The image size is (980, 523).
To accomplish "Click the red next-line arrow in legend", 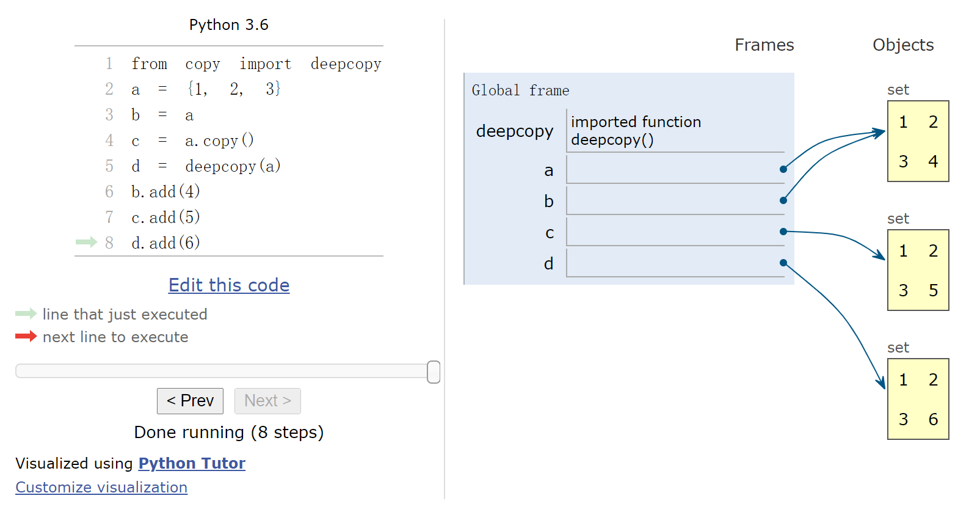I will click(26, 337).
